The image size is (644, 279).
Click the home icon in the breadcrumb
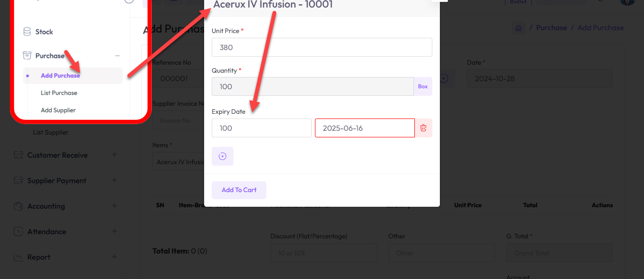click(x=519, y=28)
